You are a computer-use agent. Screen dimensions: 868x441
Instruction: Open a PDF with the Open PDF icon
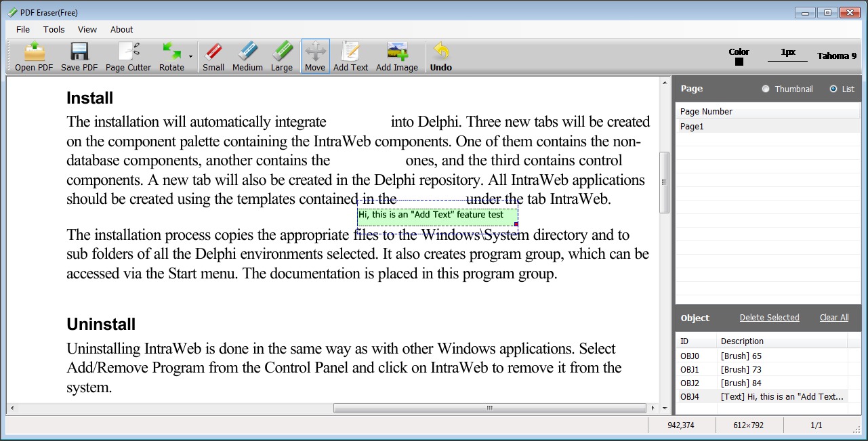point(32,56)
